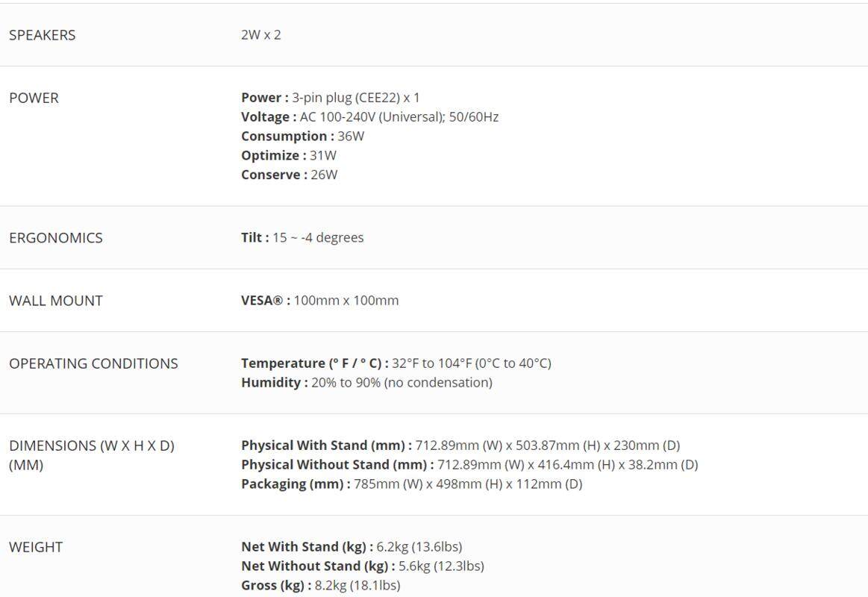Click the VESA 100mm x 100mm value
The height and width of the screenshot is (597, 868).
tap(319, 301)
